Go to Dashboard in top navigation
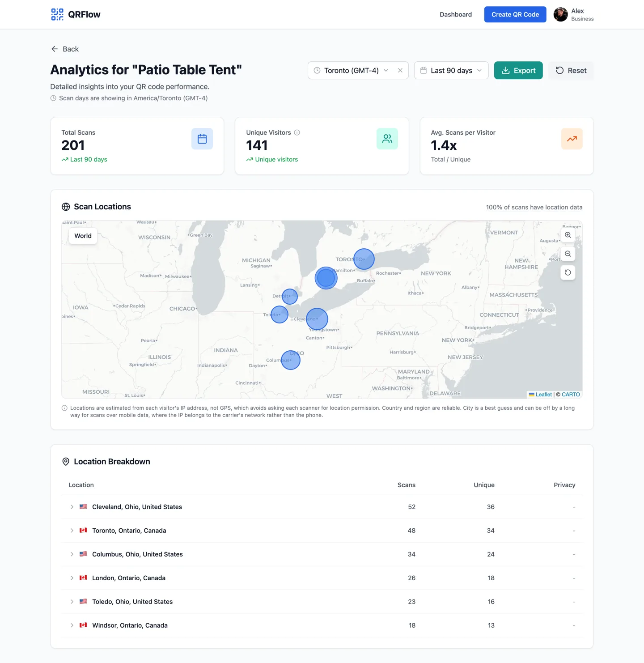644x663 pixels. click(x=456, y=14)
